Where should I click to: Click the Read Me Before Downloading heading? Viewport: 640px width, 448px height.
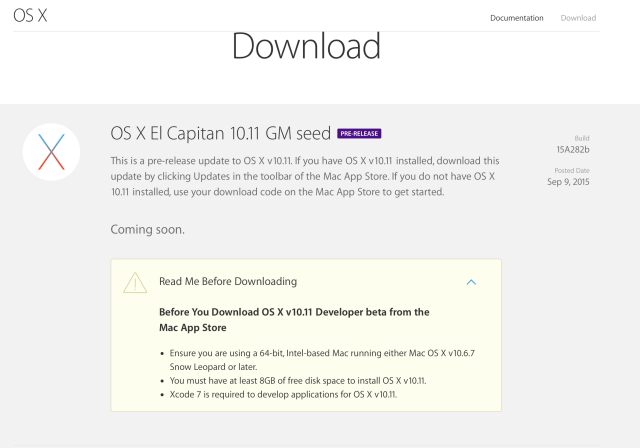[228, 282]
